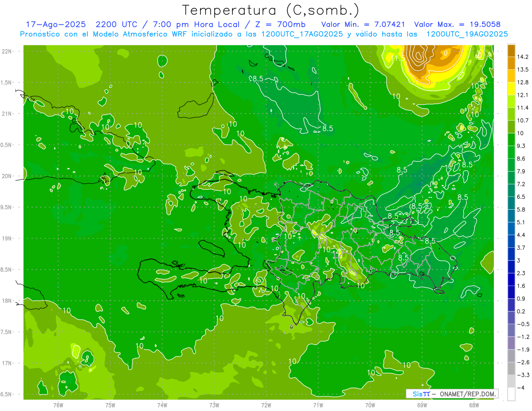Viewport: 532px width, 411px height.
Task: Click the 'ONAMET/REP.DOM.' credit label
Action: [467, 394]
